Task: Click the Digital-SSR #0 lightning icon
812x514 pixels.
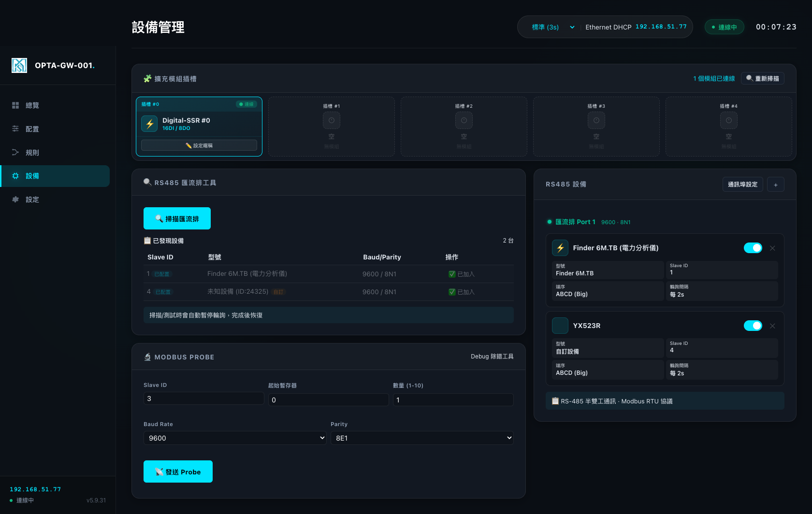Action: tap(149, 124)
